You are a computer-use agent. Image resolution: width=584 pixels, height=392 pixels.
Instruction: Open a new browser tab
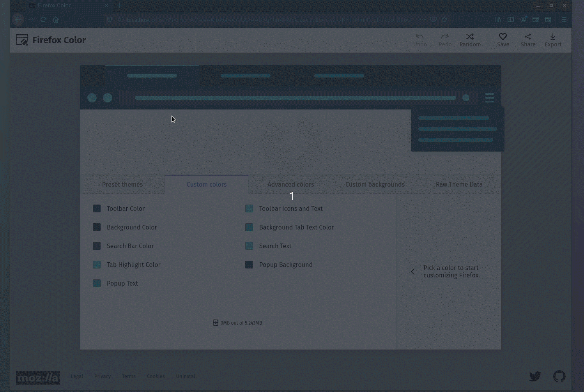[x=120, y=5]
